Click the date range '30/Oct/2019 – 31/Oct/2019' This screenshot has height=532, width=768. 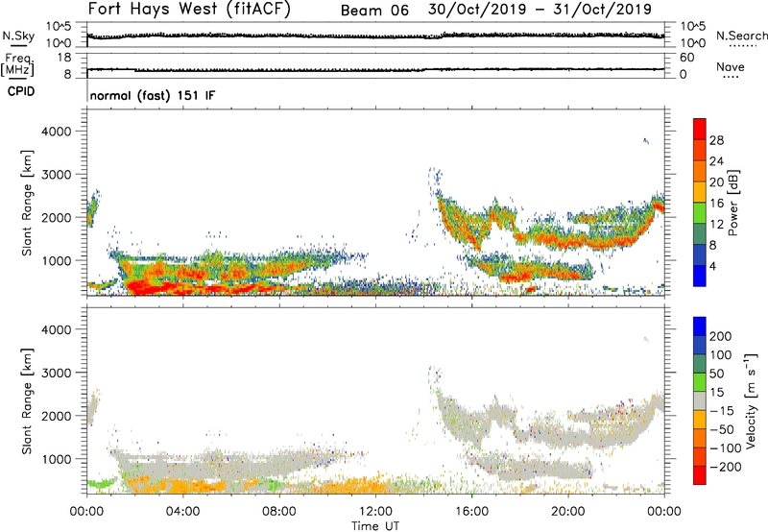[x=540, y=10]
